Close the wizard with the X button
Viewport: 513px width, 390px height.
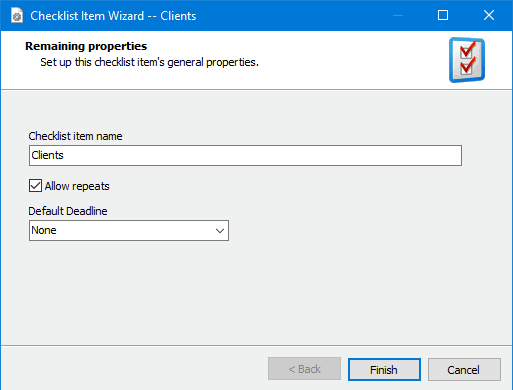click(489, 15)
